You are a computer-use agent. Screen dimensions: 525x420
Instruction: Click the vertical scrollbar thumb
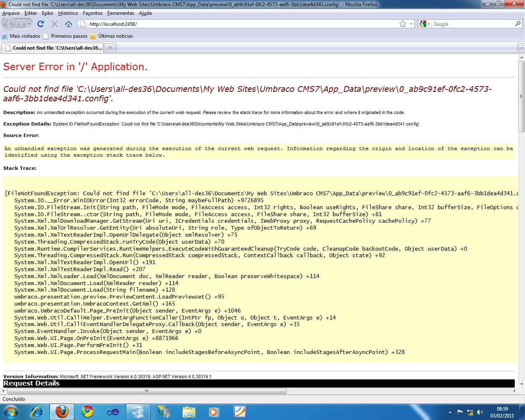pos(521,96)
